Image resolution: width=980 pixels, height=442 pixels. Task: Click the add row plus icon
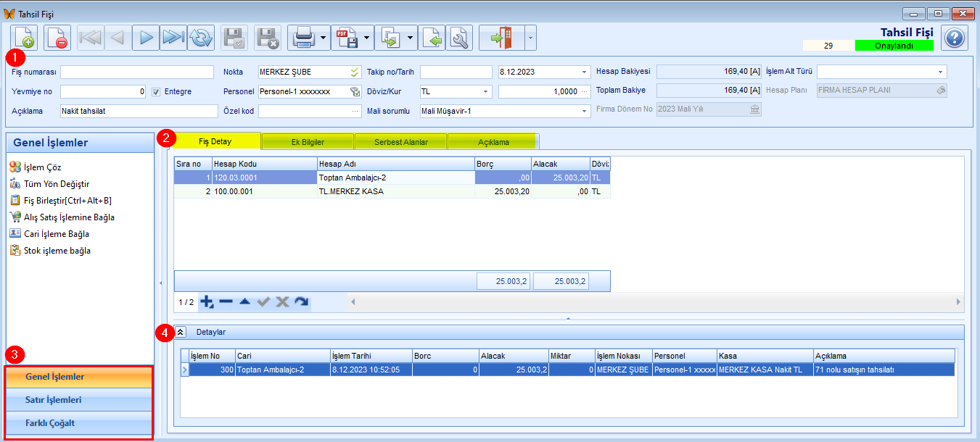(x=207, y=301)
